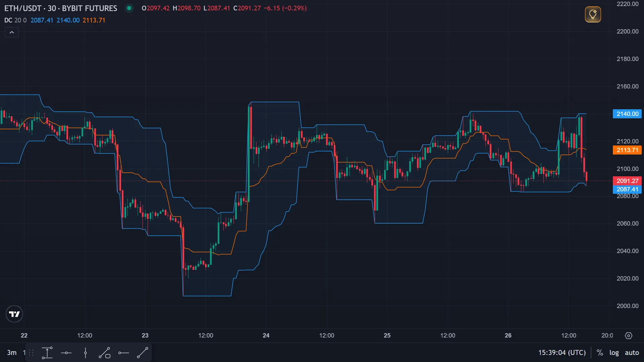
Task: Click the orange 2113.71 legend value
Action: pos(94,20)
